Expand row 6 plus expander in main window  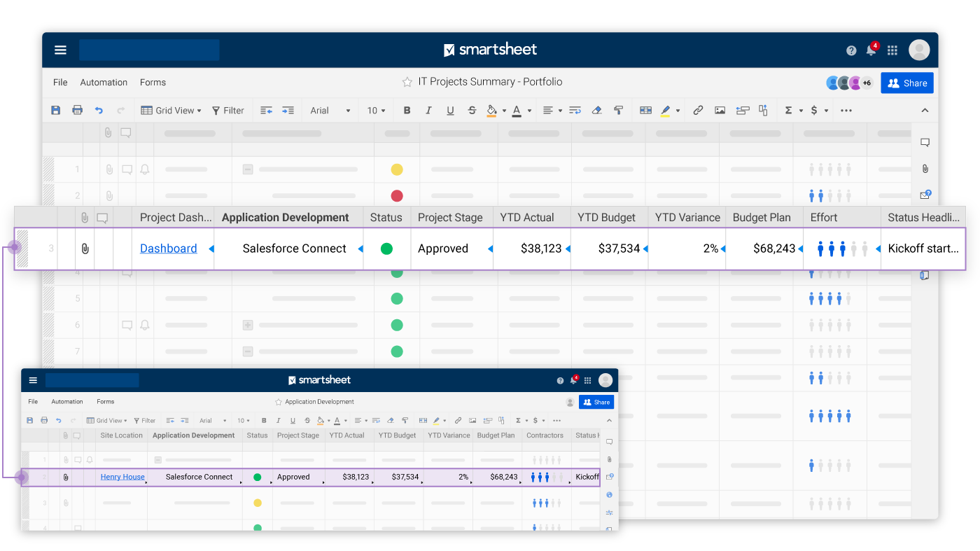247,325
